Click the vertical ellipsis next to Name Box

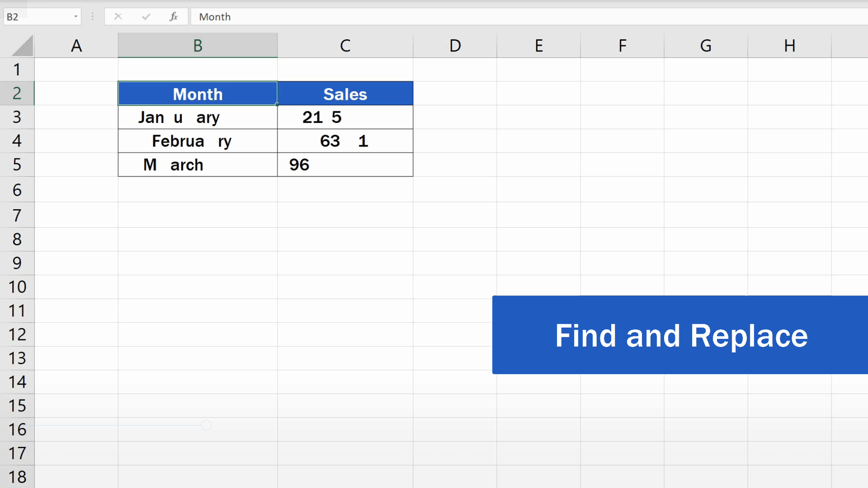[92, 16]
